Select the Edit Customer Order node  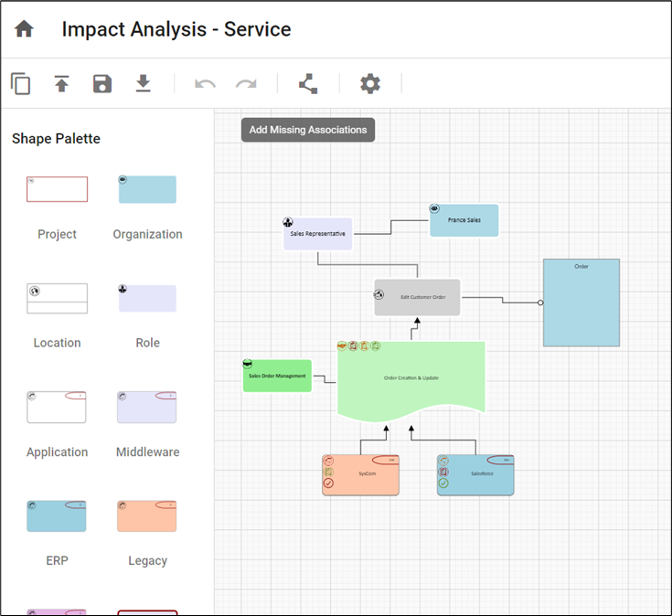[417, 297]
